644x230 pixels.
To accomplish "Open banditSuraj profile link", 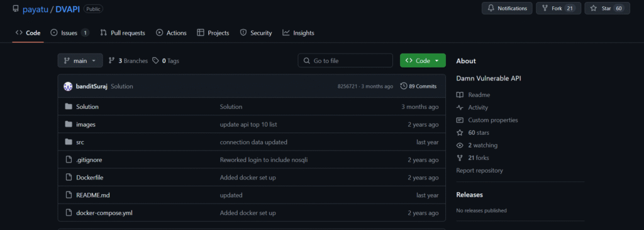I will tap(92, 86).
